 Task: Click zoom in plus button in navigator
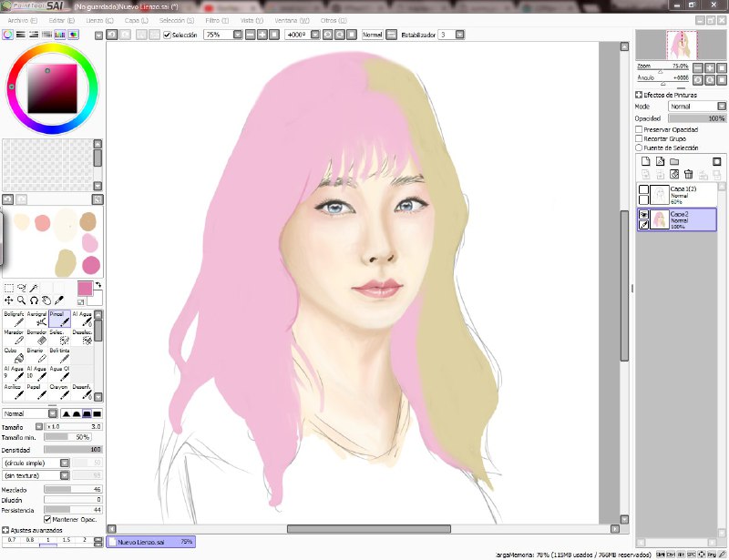pos(710,68)
